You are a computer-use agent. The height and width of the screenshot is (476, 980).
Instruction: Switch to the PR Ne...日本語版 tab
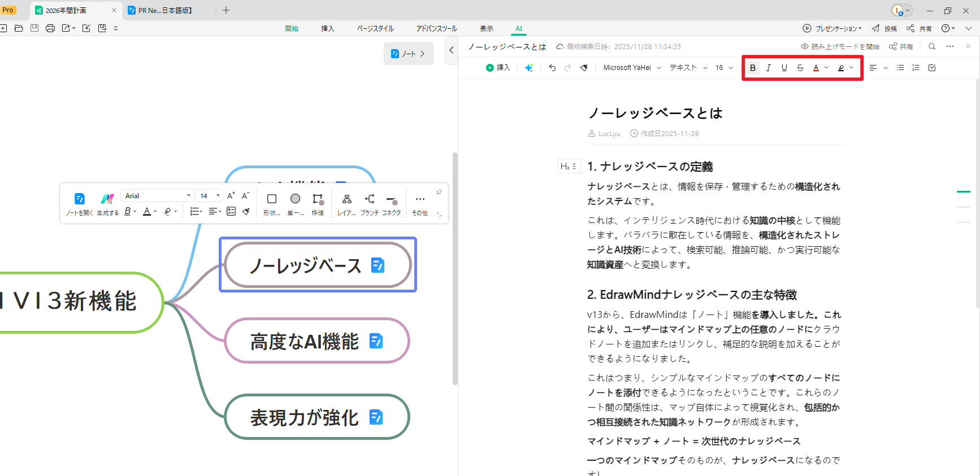[x=165, y=10]
